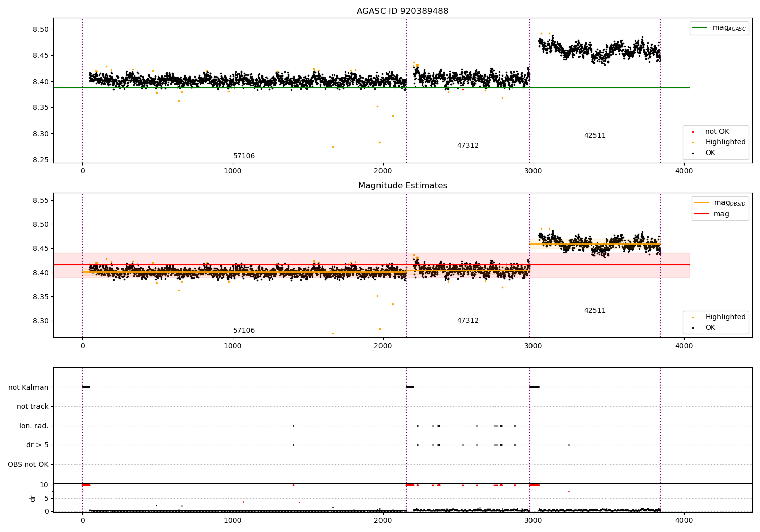Select the mag OBSID orange line legend entry
The width and height of the screenshot is (760, 532).
[720, 203]
